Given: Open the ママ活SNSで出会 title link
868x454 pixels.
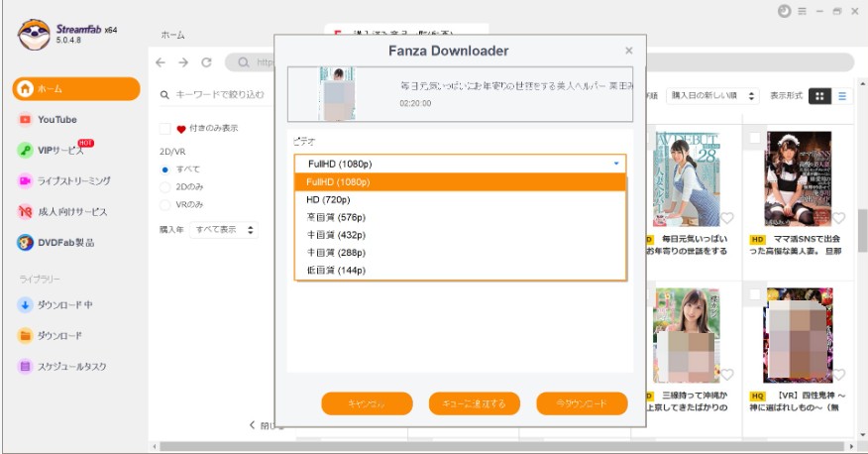Looking at the screenshot, I should click(796, 245).
